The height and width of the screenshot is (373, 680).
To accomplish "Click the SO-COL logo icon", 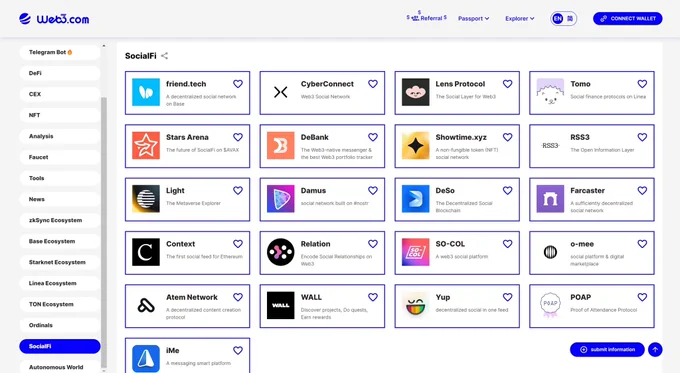I will pyautogui.click(x=415, y=252).
